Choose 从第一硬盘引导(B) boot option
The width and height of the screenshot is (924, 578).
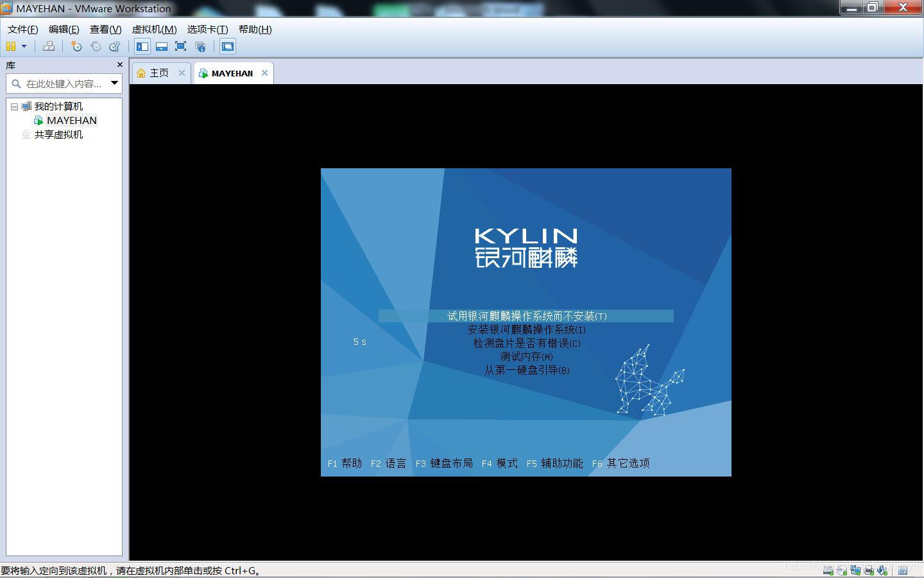[526, 370]
